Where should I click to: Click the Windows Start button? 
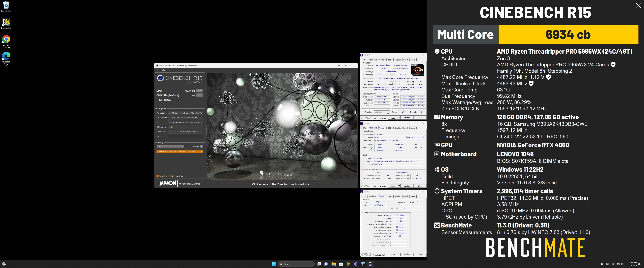(274, 264)
